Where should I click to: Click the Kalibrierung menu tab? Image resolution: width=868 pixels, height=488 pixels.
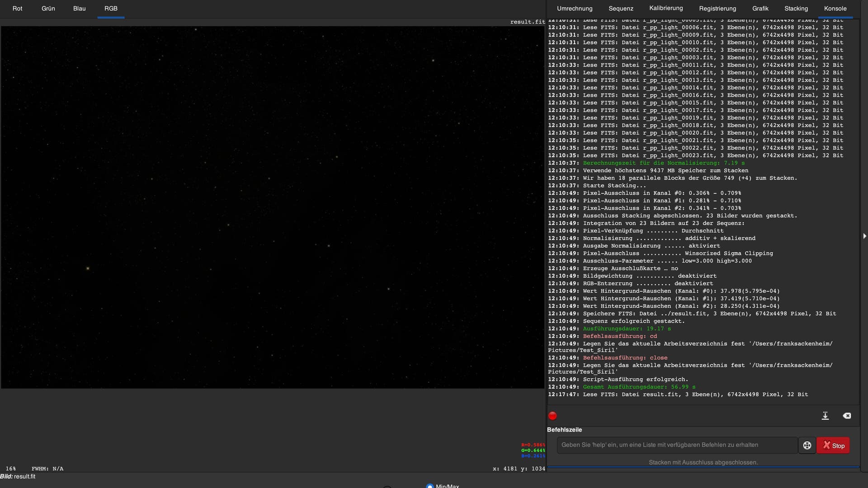[666, 8]
